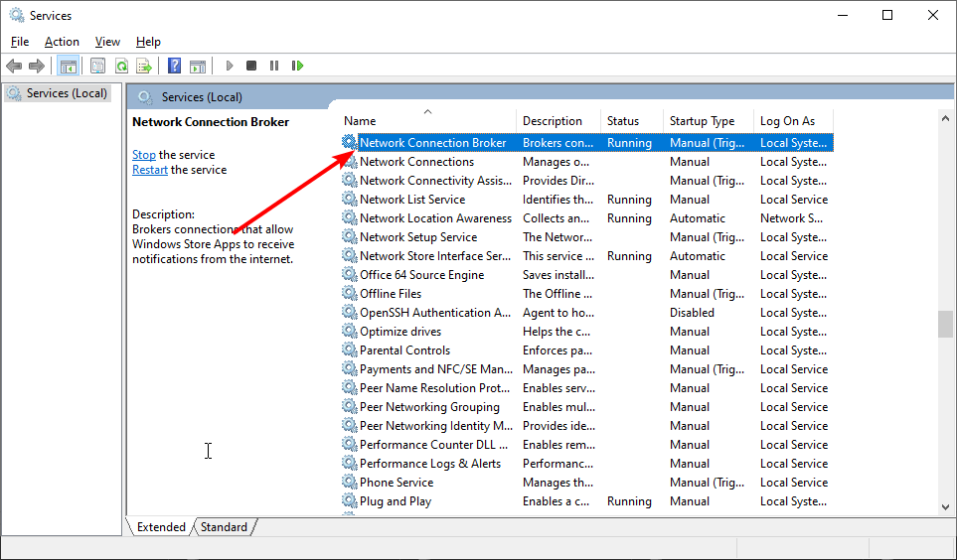
Task: Click the Export List toolbar icon
Action: coord(144,66)
